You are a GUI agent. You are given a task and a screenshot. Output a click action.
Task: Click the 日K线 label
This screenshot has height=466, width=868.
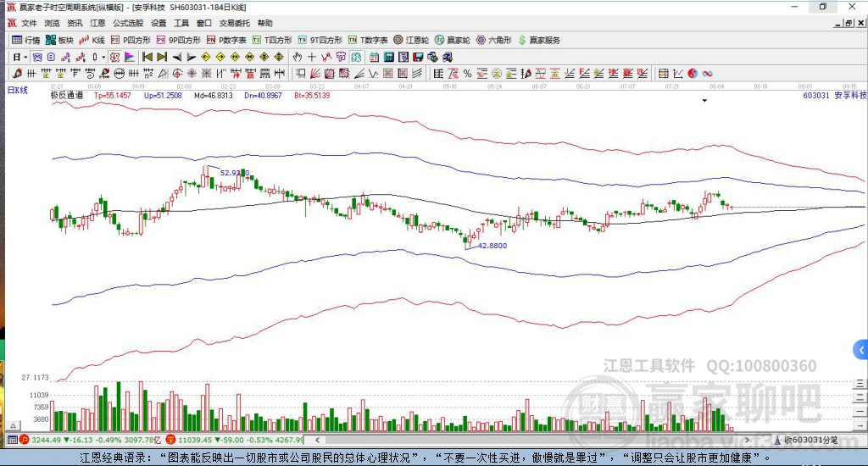(18, 90)
